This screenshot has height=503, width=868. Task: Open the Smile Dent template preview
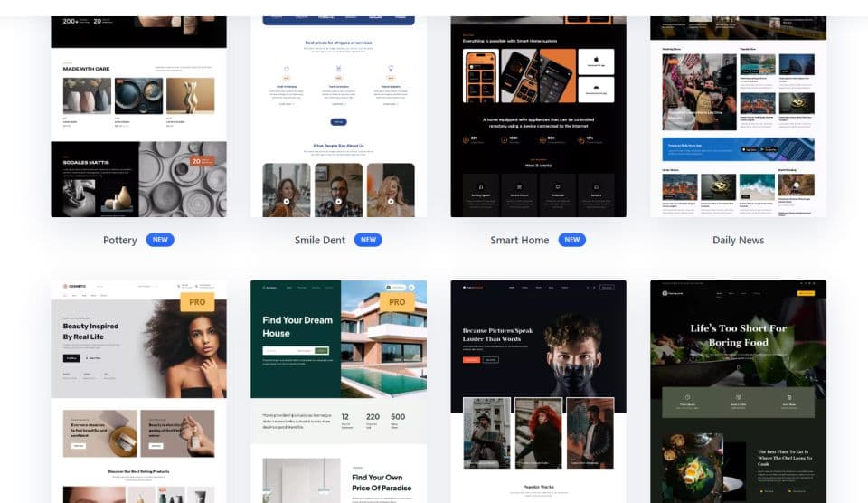338,117
